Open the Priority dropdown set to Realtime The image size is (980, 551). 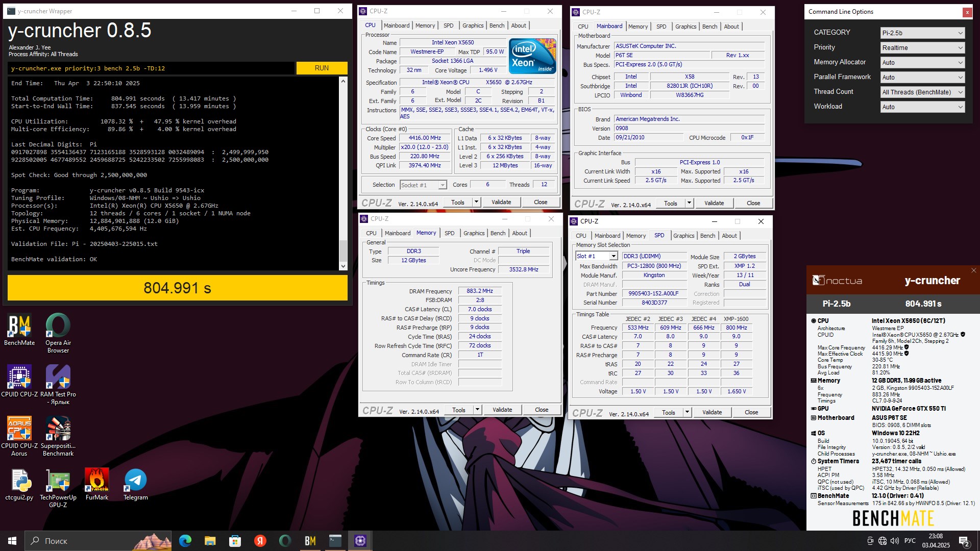click(x=922, y=47)
